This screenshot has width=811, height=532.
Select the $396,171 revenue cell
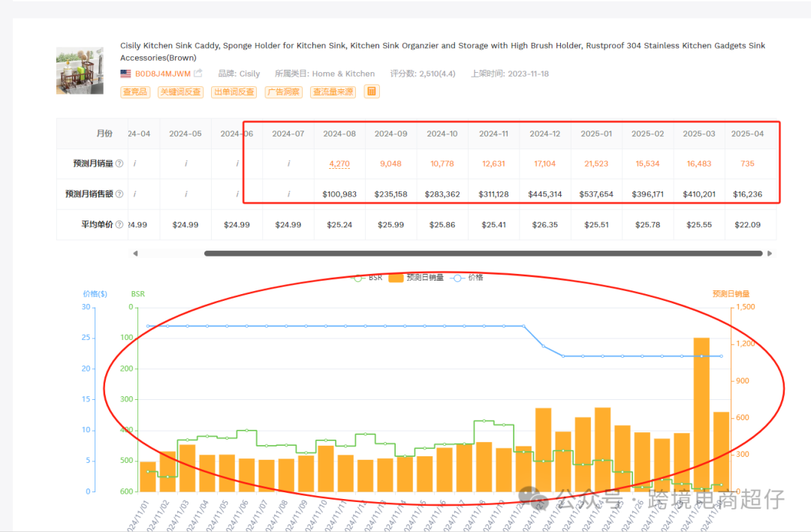coord(647,194)
